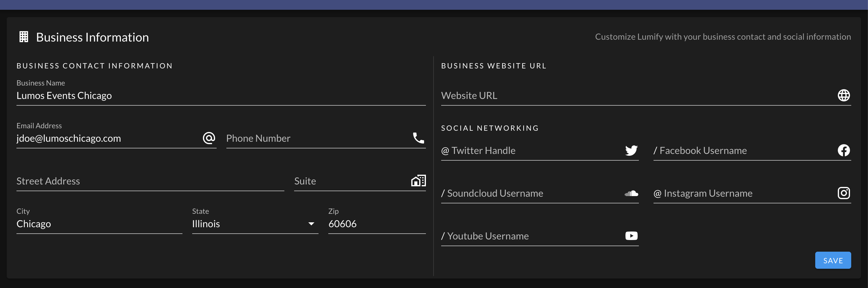Click the Twitter bird icon

coord(631,150)
